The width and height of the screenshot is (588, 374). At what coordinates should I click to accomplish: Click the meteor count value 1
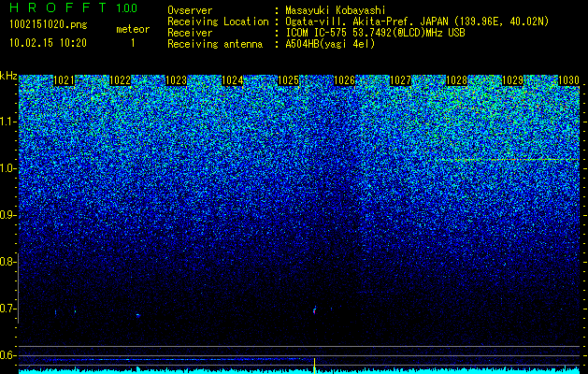click(x=133, y=43)
